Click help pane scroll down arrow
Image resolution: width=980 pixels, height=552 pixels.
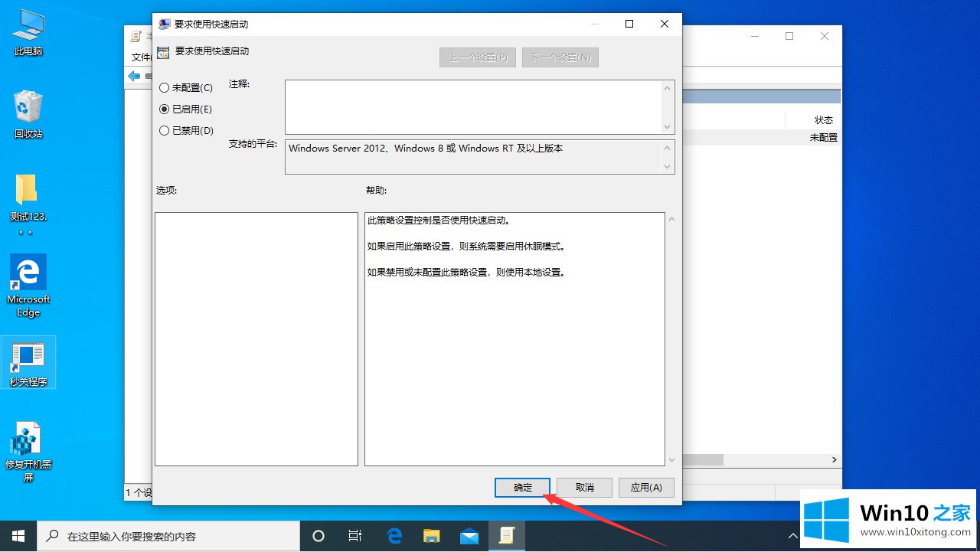click(x=671, y=459)
